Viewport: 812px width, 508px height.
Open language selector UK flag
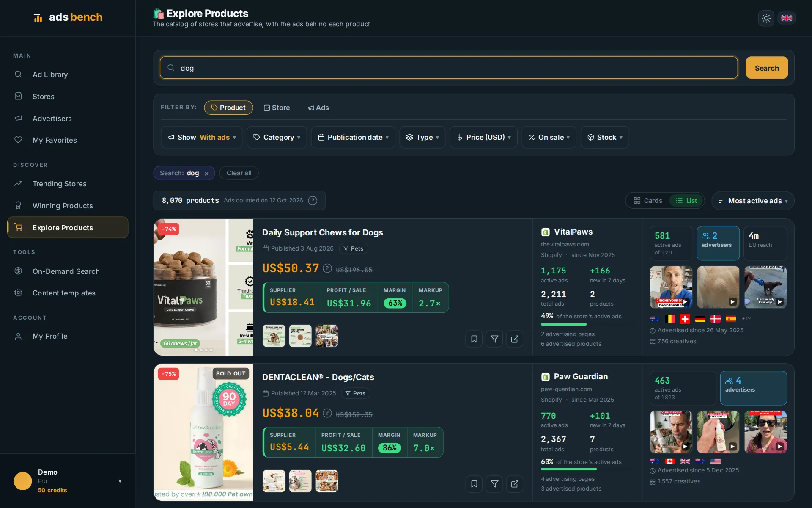click(786, 18)
